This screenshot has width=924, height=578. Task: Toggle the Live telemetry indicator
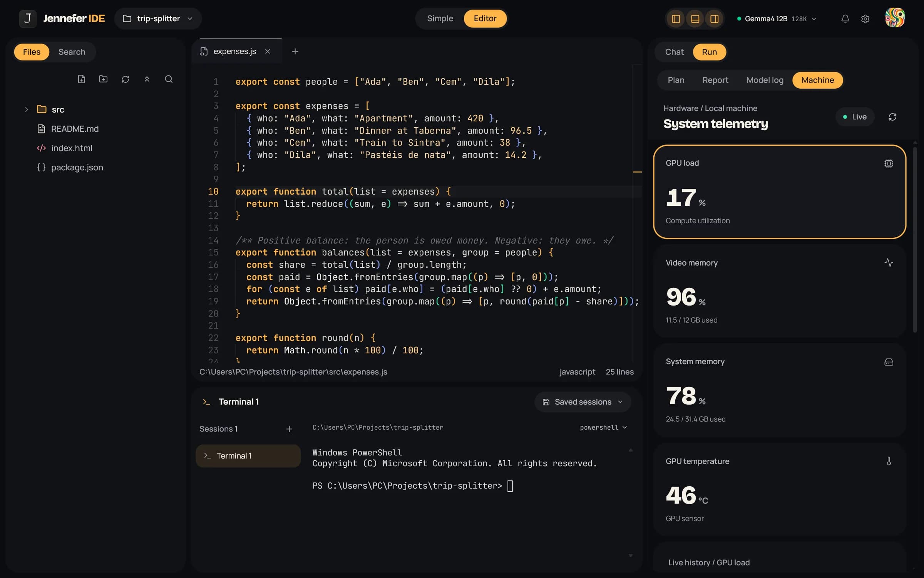click(x=855, y=117)
